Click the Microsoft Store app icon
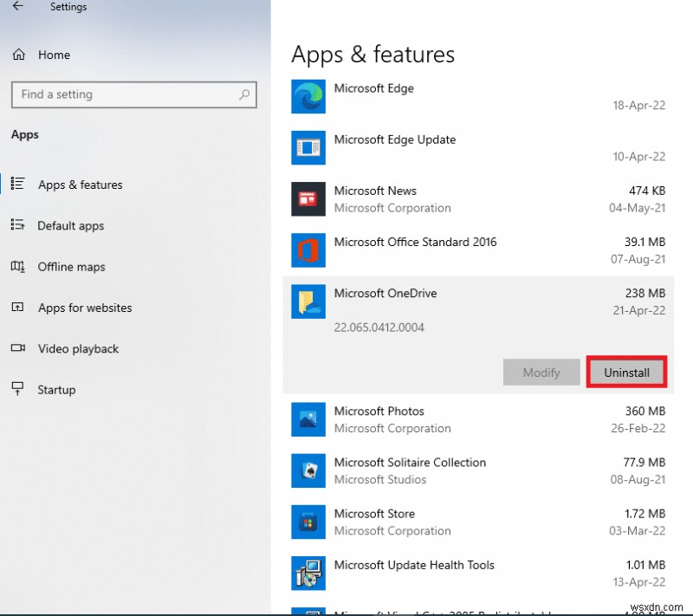Screen dimensions: 693x616 (308, 522)
